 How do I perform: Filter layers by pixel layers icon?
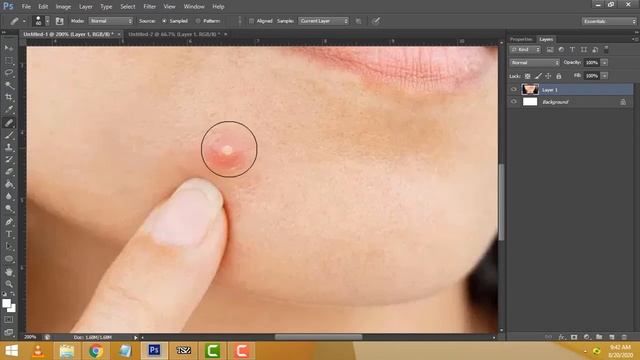[x=550, y=50]
